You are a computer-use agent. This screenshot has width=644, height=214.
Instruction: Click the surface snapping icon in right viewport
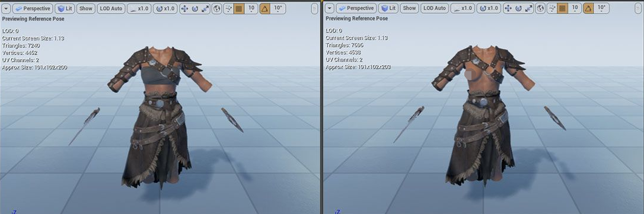click(x=553, y=8)
